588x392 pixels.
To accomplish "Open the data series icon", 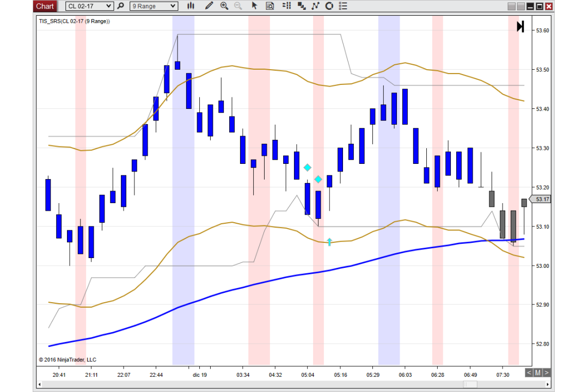I will tap(302, 5).
